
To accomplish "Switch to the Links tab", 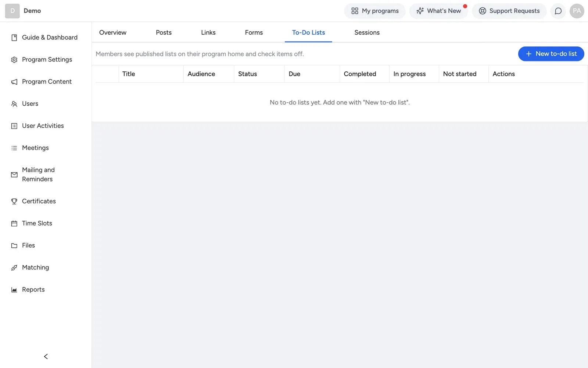I will coord(208,32).
